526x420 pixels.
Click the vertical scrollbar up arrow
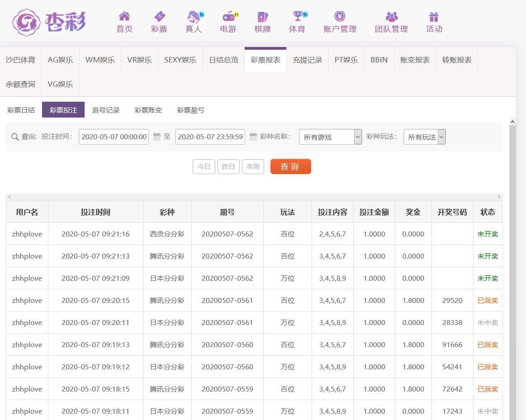[x=512, y=122]
